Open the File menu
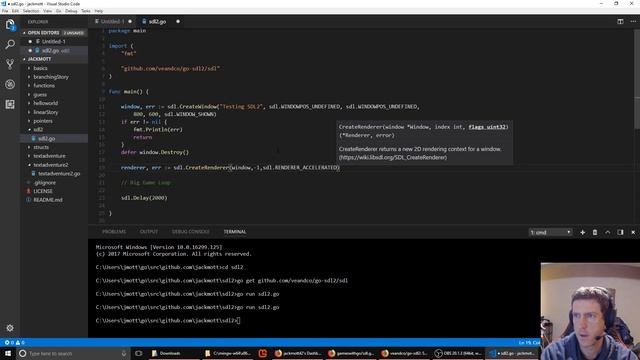This screenshot has width=640, height=360. pyautogui.click(x=5, y=11)
